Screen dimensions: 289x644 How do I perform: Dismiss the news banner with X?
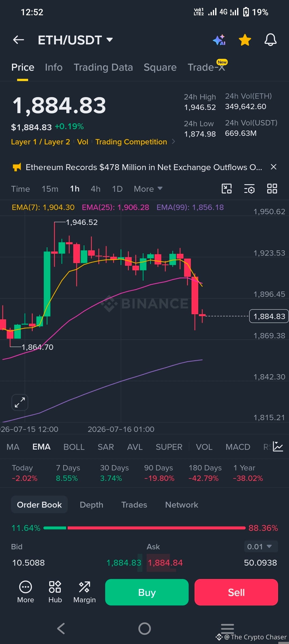[273, 167]
